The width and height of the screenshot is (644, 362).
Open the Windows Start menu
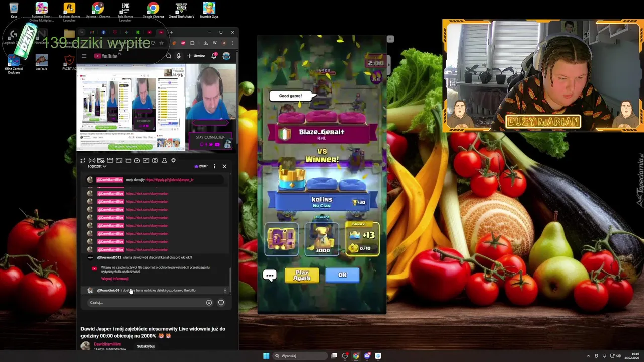pos(266,356)
